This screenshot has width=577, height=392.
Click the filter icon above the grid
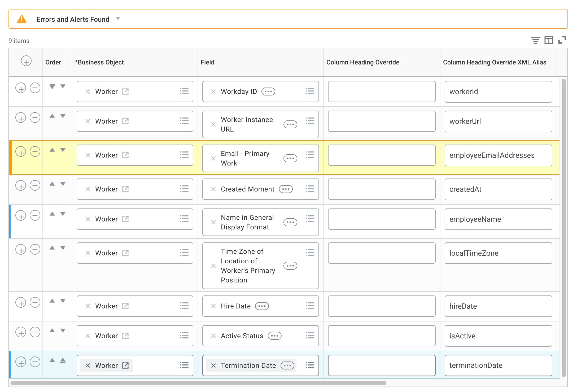click(535, 40)
